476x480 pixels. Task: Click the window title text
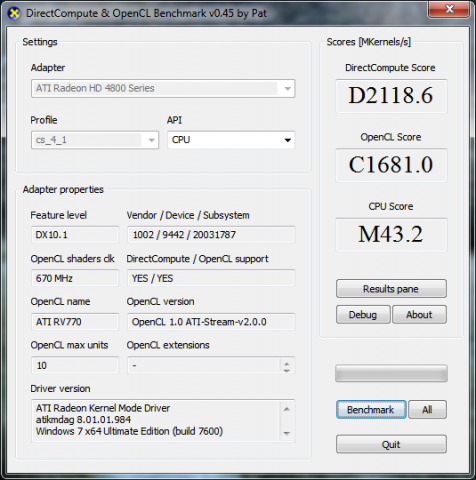147,13
